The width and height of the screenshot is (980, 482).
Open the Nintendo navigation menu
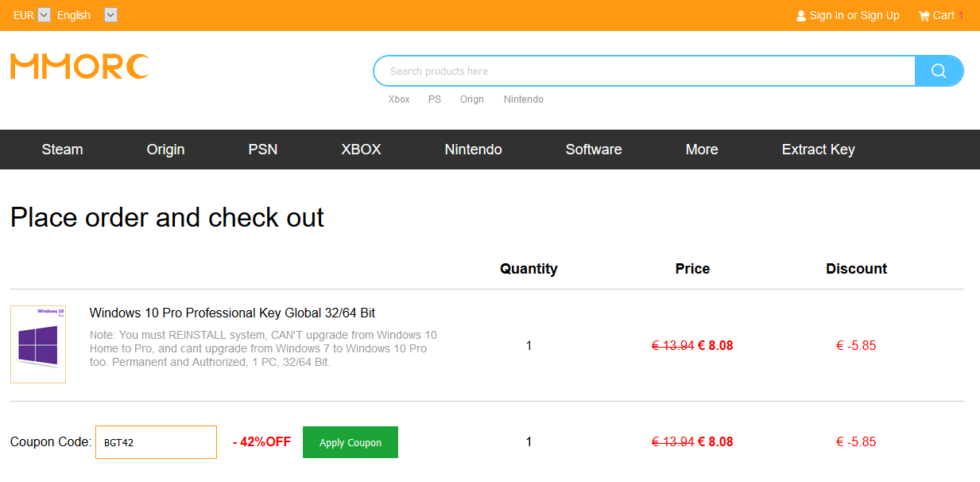point(474,150)
